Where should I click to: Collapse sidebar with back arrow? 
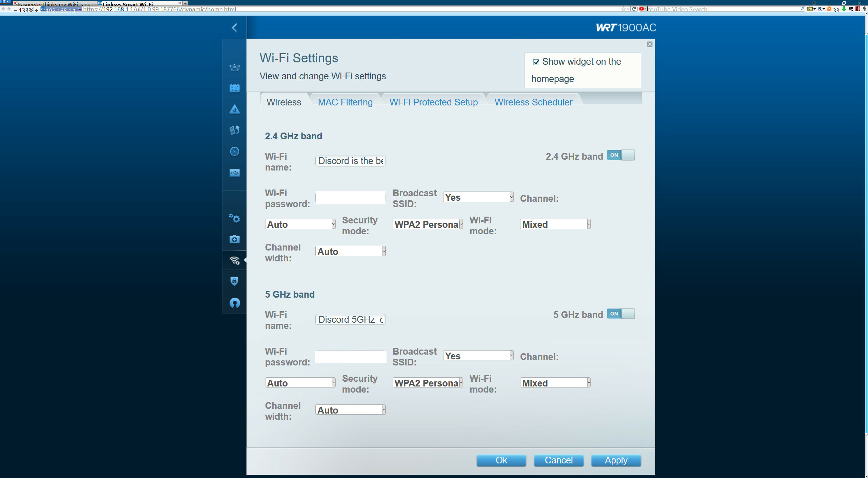pyautogui.click(x=234, y=27)
